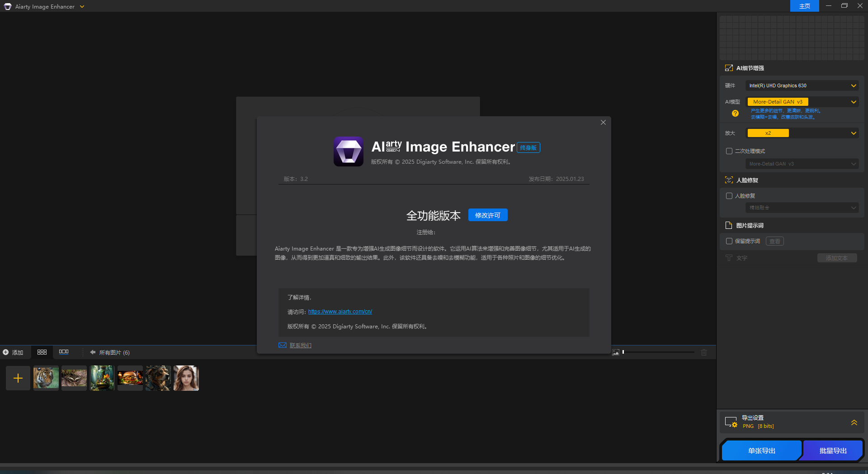Viewport: 868px width, 474px height.
Task: Switch to filmstrip thumbnail view
Action: [64, 352]
